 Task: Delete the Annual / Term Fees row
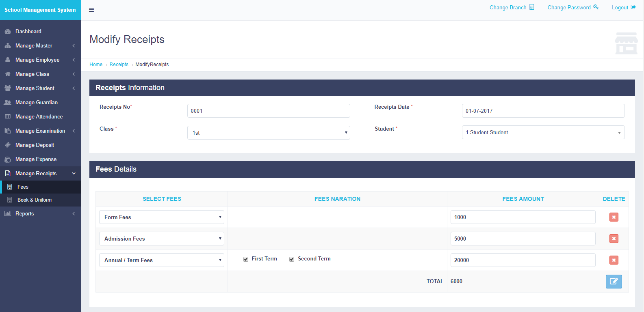coord(614,260)
